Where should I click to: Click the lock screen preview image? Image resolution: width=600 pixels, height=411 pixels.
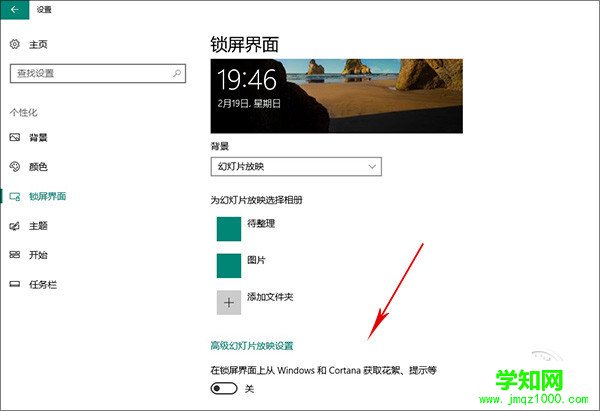pos(337,96)
